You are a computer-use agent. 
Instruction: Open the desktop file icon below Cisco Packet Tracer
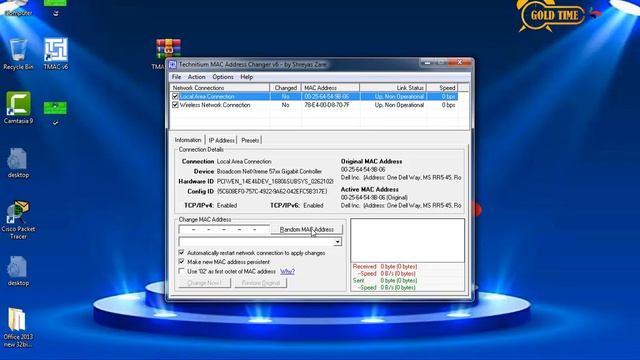click(x=18, y=271)
